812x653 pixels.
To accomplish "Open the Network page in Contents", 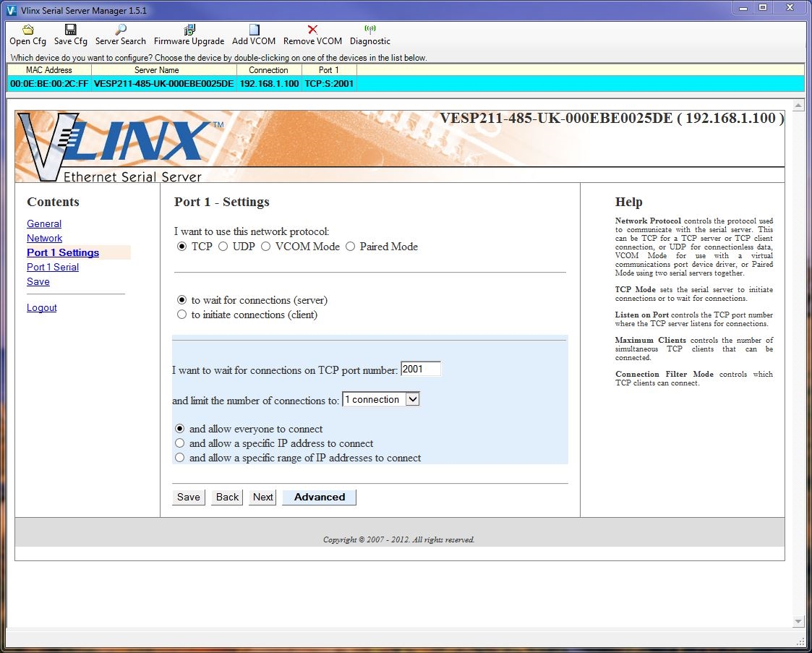I will 45,238.
